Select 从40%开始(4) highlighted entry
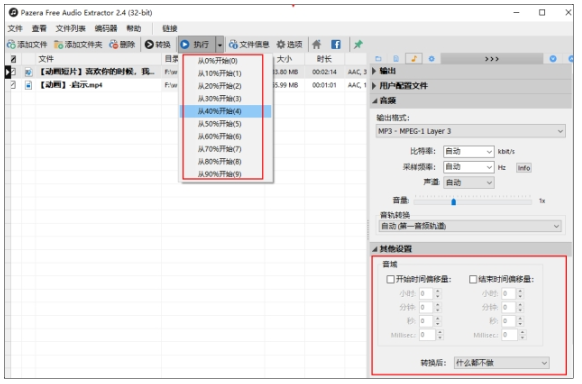This screenshot has height=384, width=582. tap(226, 111)
